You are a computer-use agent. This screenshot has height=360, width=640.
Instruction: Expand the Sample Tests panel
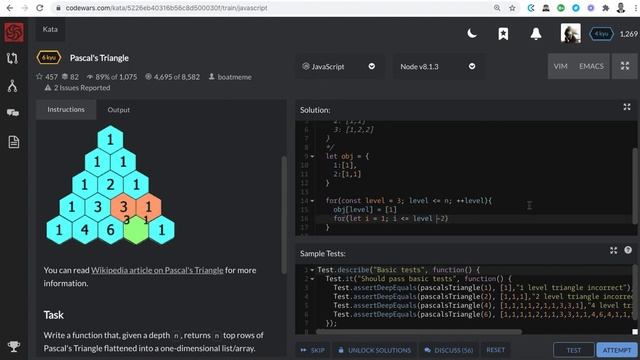[613, 250]
